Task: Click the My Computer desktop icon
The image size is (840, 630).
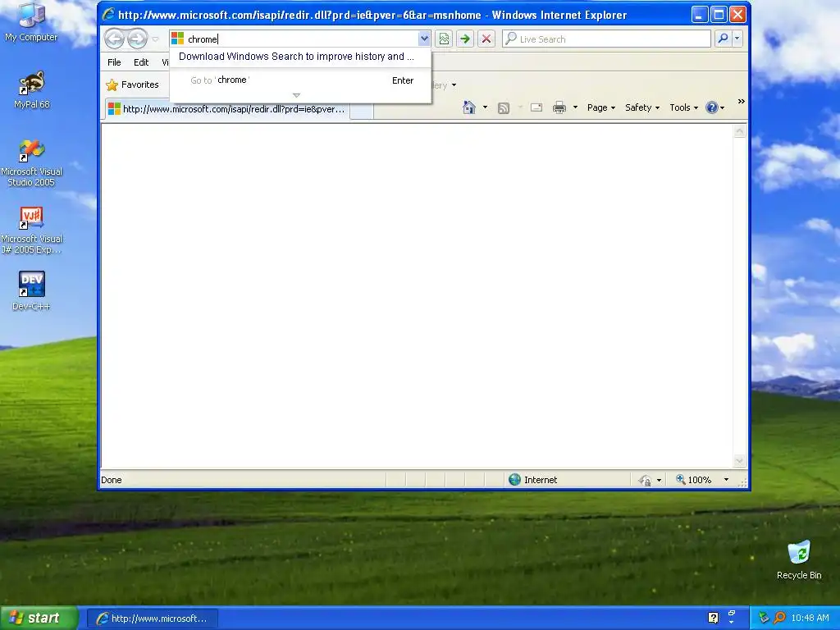Action: tap(31, 22)
